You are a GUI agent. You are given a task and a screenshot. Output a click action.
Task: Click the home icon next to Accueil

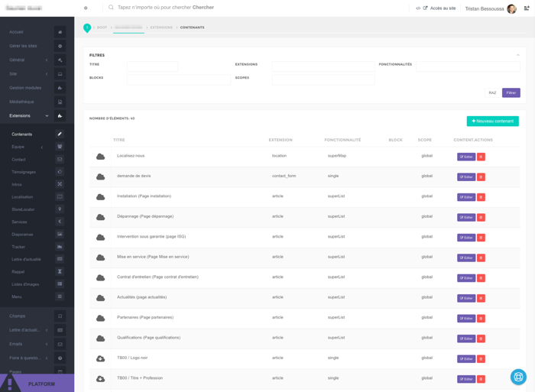pos(60,32)
